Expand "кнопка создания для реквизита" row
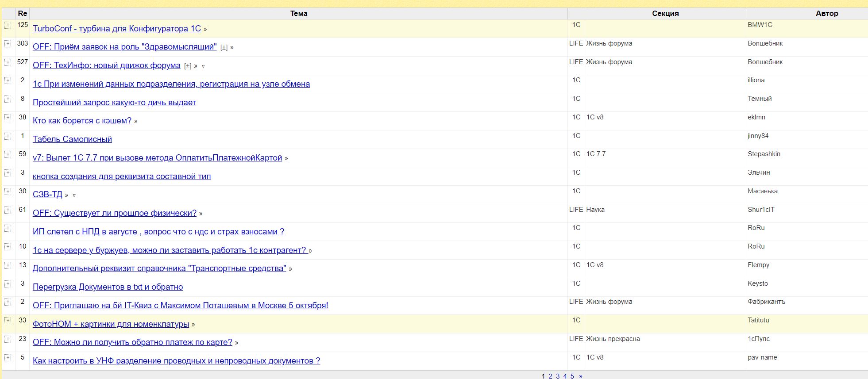The width and height of the screenshot is (868, 379). pyautogui.click(x=8, y=173)
